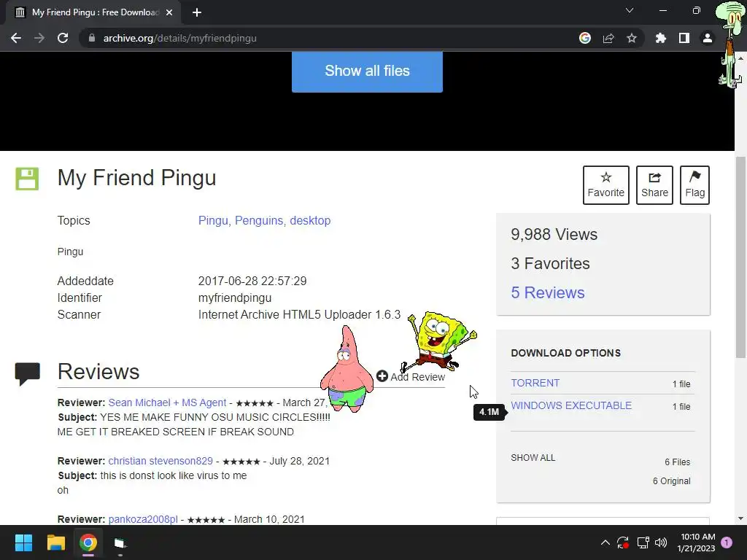Share this page via address bar icon
This screenshot has width=747, height=560.
coord(608,38)
